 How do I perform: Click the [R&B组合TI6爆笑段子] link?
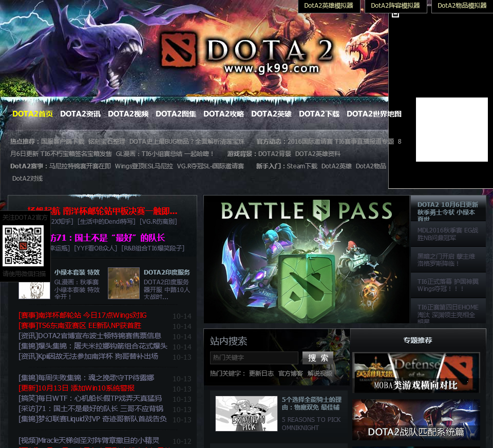pos(153,248)
